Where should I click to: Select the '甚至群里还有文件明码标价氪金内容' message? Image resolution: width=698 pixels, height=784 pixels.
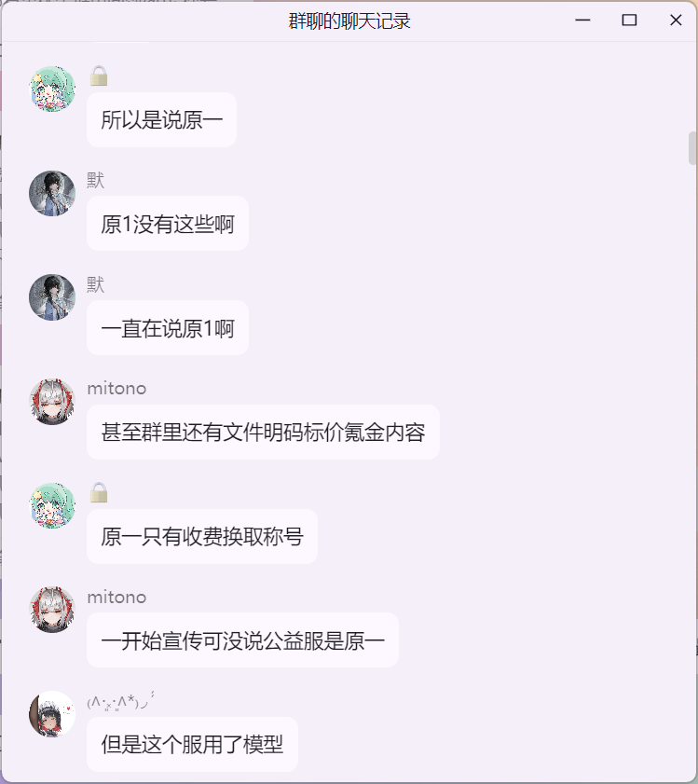(263, 433)
